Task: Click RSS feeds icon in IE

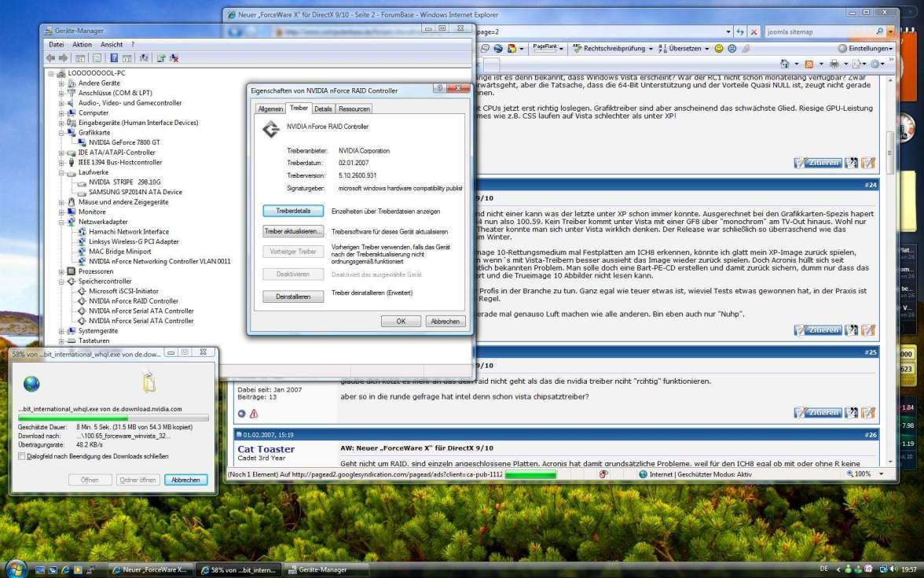Action: [809, 64]
